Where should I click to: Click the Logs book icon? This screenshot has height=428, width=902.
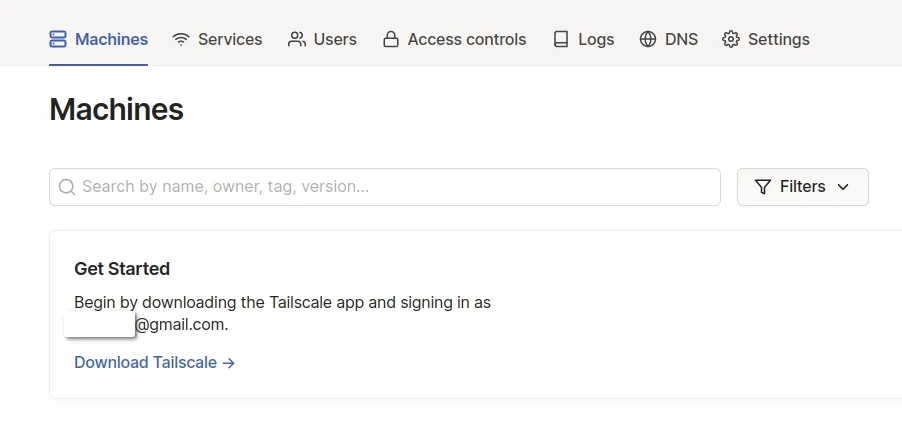(562, 40)
